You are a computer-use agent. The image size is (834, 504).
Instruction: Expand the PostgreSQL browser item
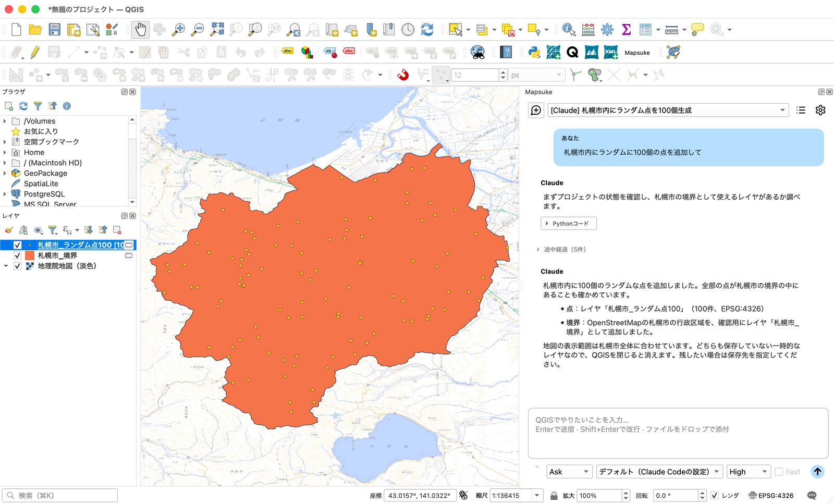pos(5,194)
